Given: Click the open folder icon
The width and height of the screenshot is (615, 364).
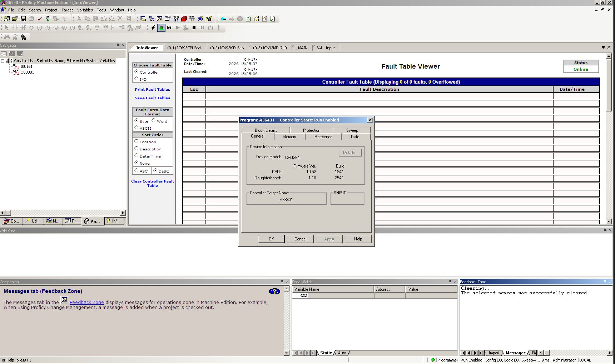Looking at the screenshot, I should (x=15, y=19).
